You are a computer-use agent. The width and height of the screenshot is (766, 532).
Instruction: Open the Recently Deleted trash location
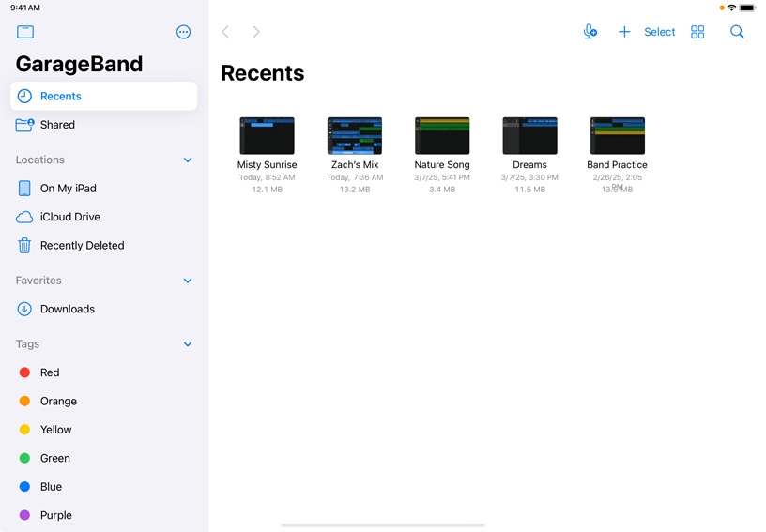click(x=82, y=246)
